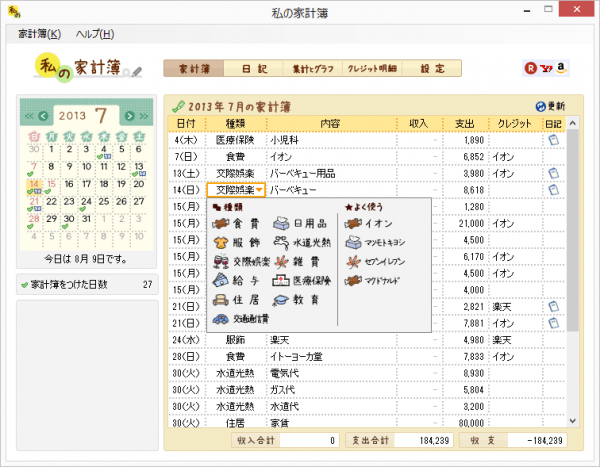Select the セブンイレブン favorite entry
This screenshot has height=467, width=600.
[375, 261]
